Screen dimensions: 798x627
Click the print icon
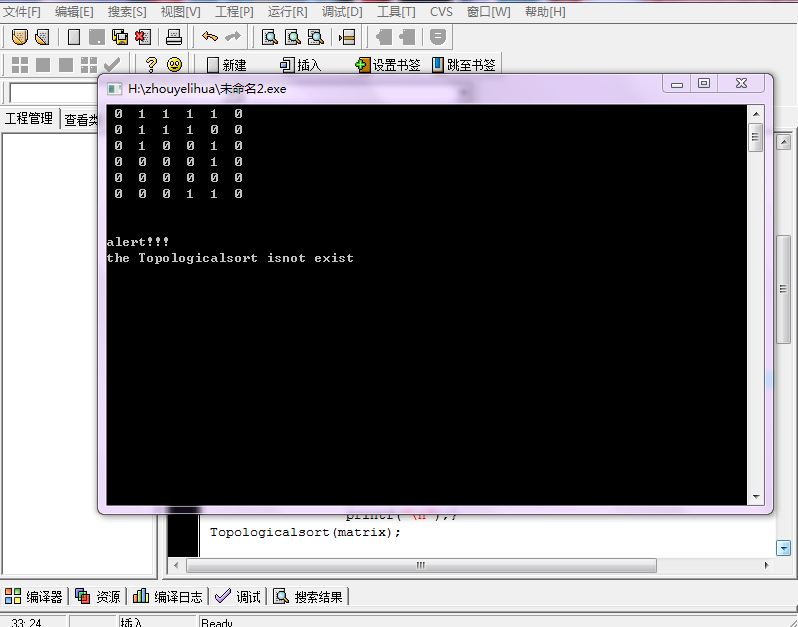pyautogui.click(x=174, y=37)
